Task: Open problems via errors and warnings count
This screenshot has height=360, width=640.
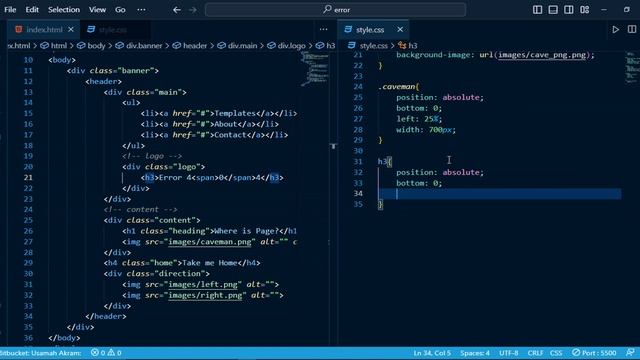Action: [106, 353]
